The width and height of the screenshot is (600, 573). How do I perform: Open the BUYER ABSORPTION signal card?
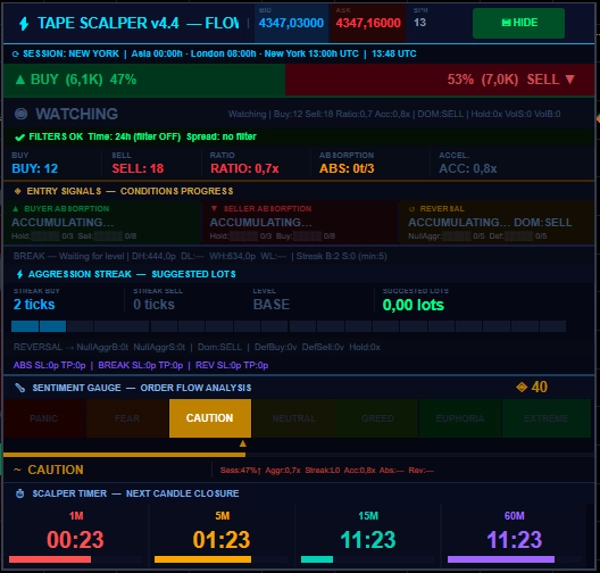[x=103, y=222]
